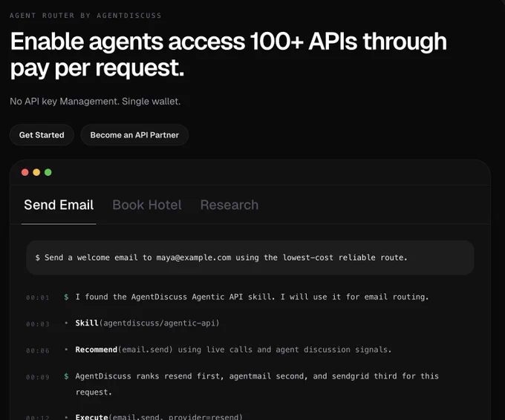Switch to the Book Hotel tab

[147, 205]
